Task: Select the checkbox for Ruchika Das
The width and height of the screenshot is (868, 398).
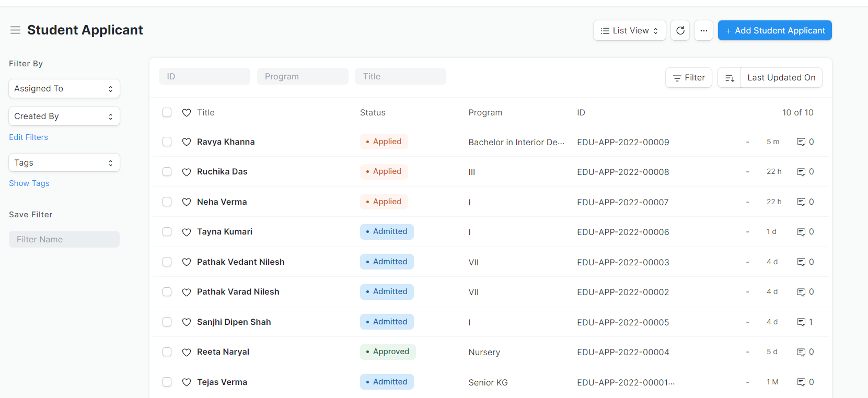Action: (167, 172)
